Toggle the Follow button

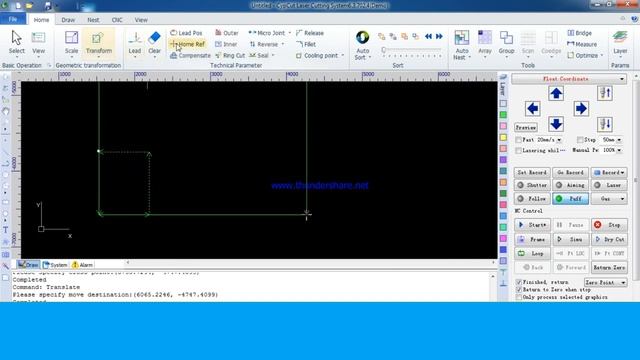532,199
